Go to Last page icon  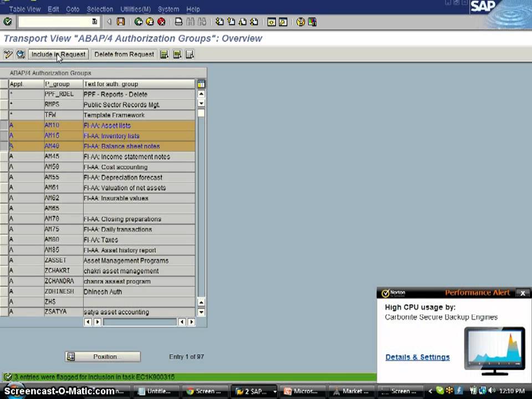point(254,22)
